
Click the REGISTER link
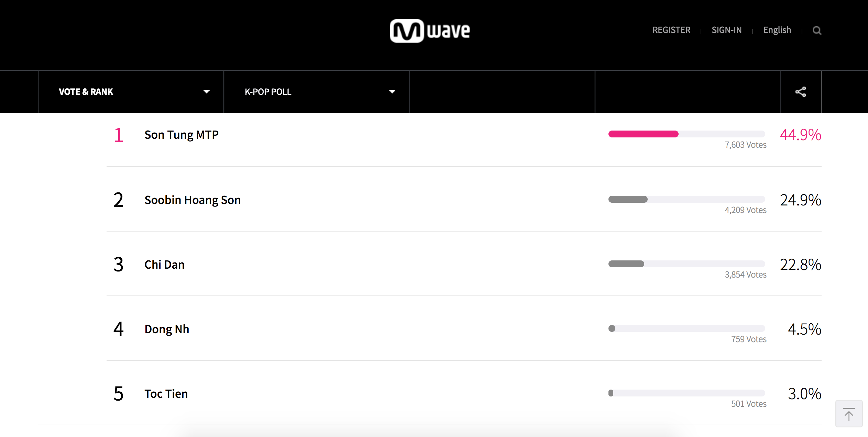tap(671, 30)
